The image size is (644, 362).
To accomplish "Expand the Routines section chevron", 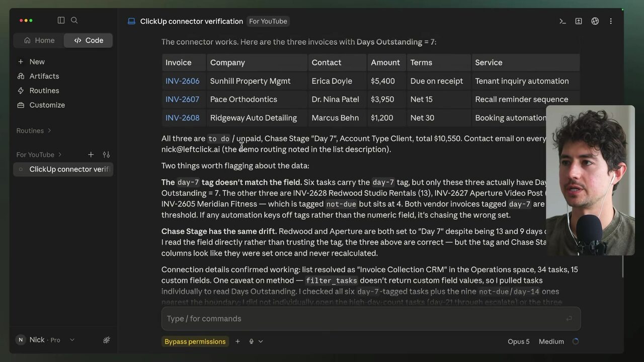I will [49, 131].
